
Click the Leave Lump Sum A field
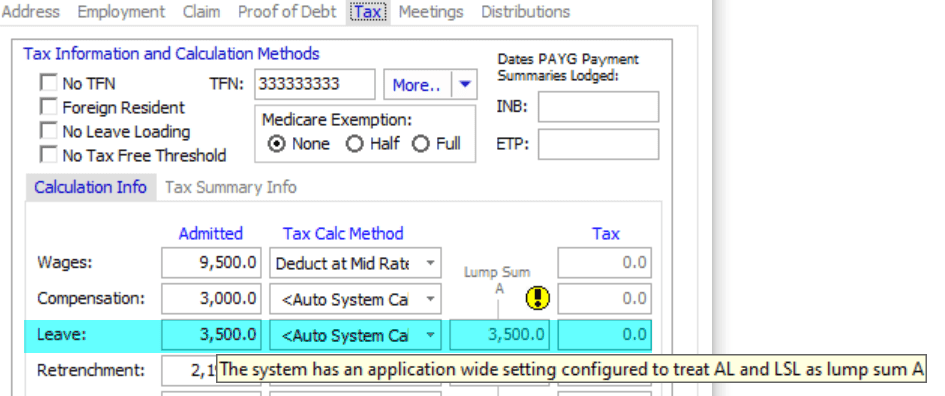[x=499, y=335]
